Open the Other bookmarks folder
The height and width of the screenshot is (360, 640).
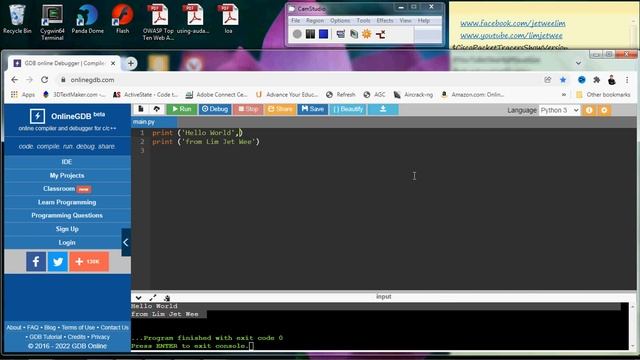click(x=603, y=94)
